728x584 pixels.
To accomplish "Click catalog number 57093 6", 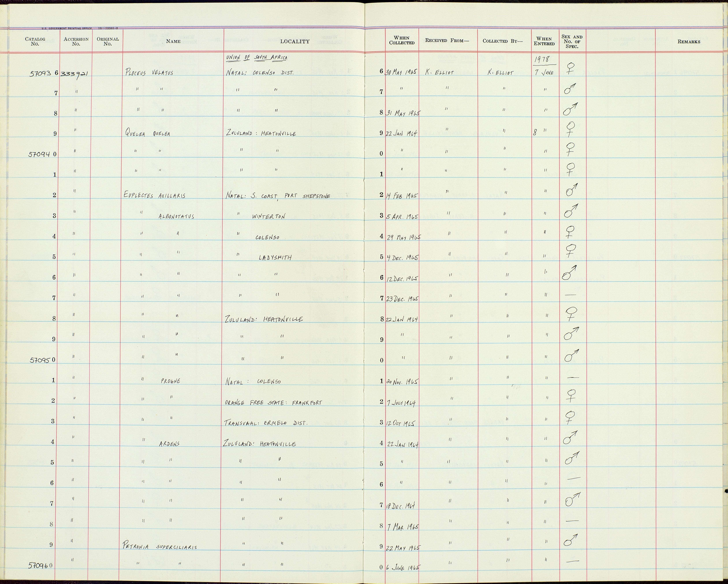I will click(x=44, y=73).
